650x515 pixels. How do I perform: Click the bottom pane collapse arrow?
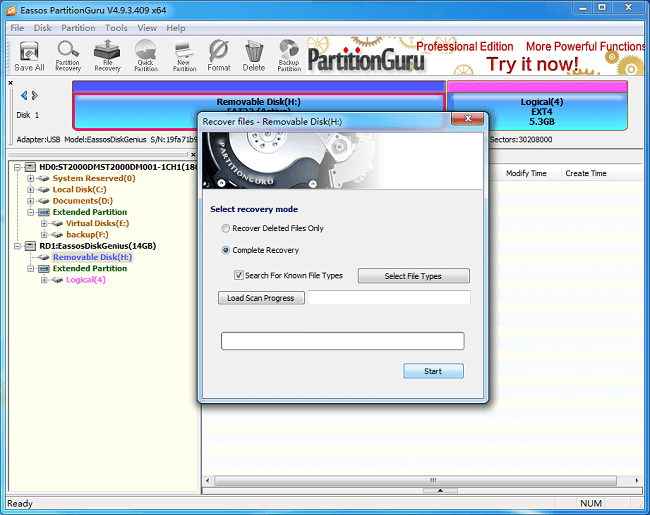(x=440, y=491)
